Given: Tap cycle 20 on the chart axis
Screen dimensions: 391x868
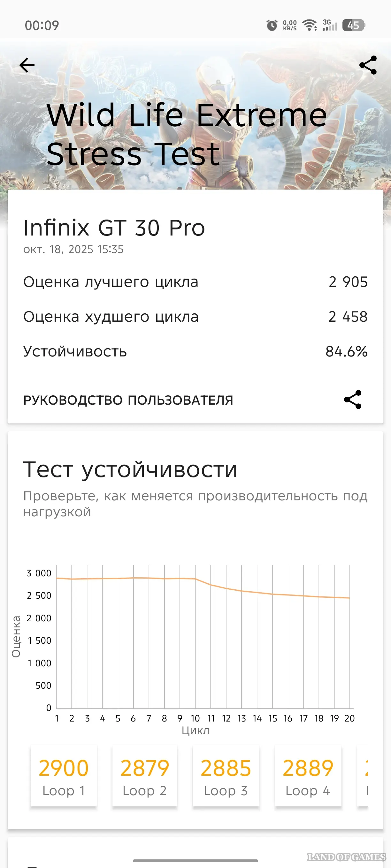Looking at the screenshot, I should 349,719.
